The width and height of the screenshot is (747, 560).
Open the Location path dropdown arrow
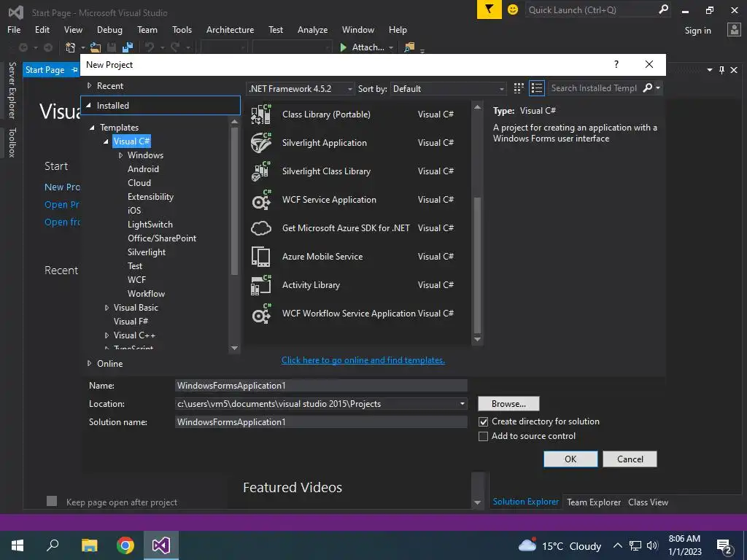click(462, 404)
